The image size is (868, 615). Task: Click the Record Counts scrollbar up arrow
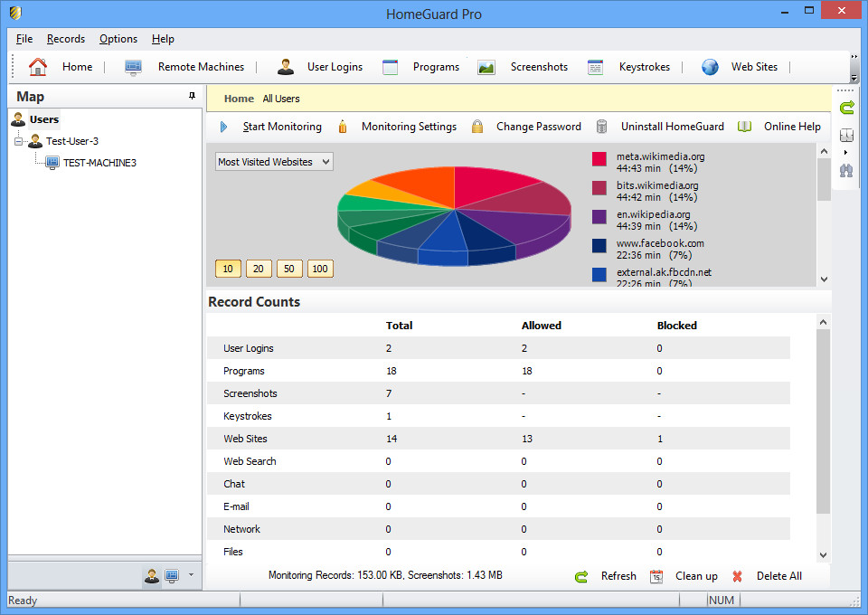coord(823,322)
